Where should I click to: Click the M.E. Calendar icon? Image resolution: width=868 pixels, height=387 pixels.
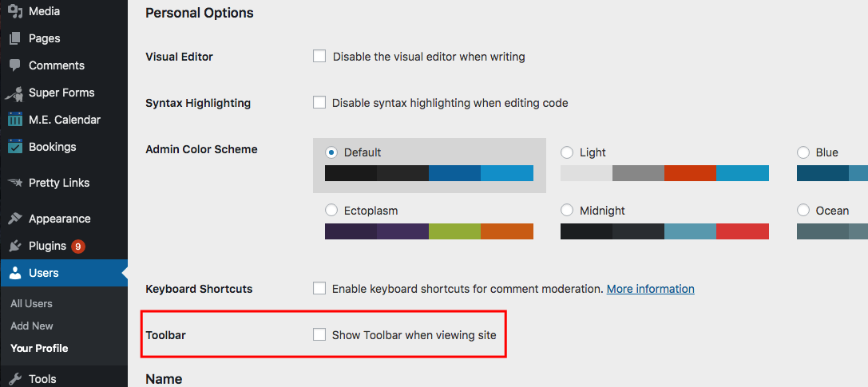click(x=15, y=120)
